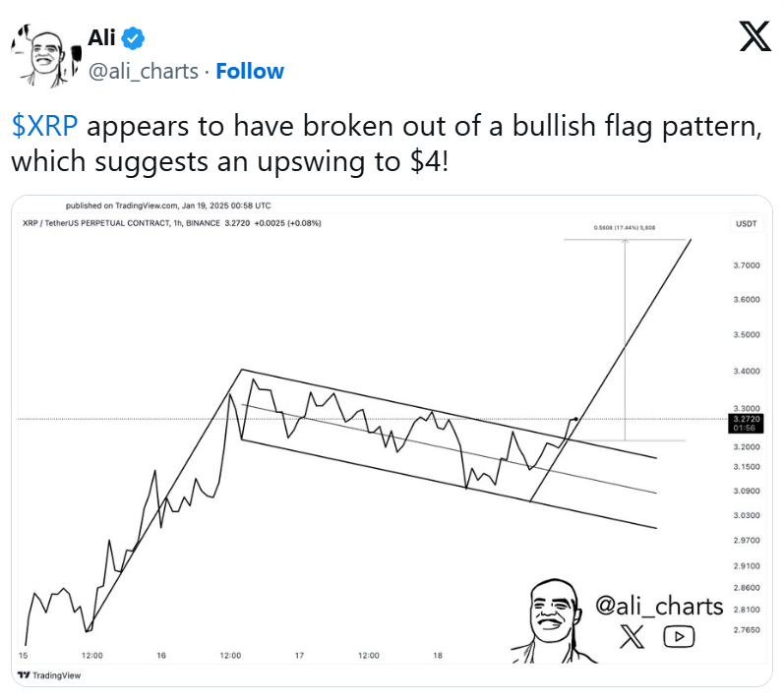The image size is (784, 700).
Task: Click the 3.7000 price axis label
Action: pos(747,265)
